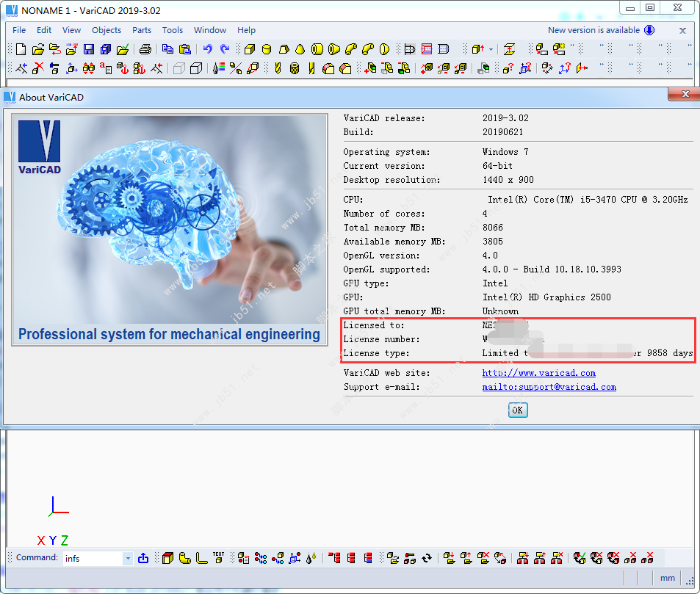Click OK in About VariCAD dialog
This screenshot has height=594, width=700.
click(x=518, y=410)
